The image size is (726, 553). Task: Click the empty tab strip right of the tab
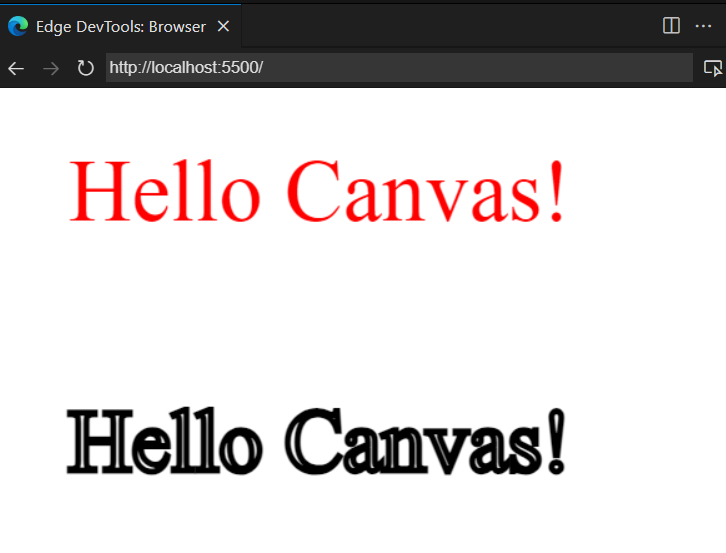click(x=450, y=26)
